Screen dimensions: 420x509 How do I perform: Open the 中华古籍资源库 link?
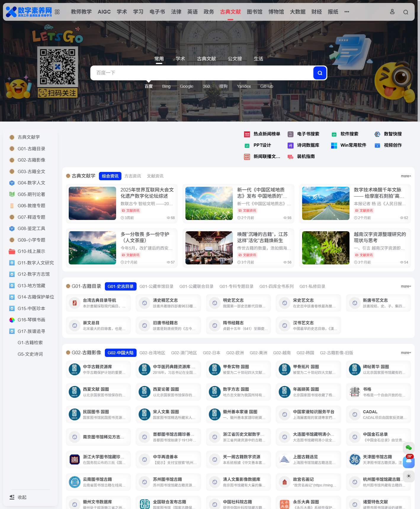(x=98, y=369)
